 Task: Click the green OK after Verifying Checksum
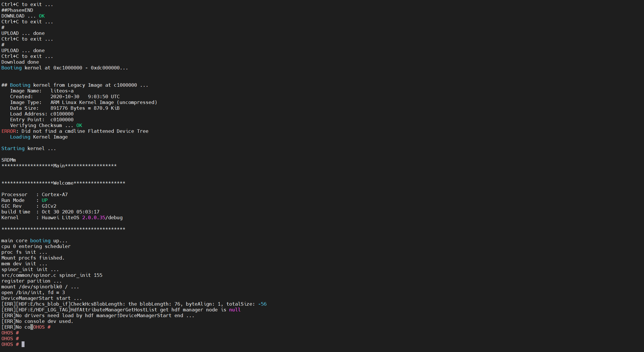pyautogui.click(x=79, y=126)
